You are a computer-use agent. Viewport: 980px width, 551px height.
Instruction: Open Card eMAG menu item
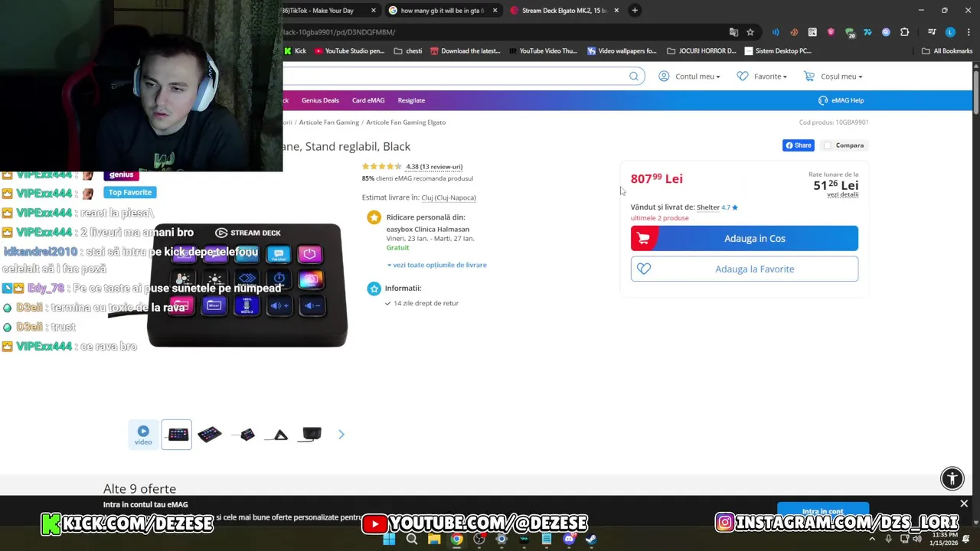(x=368, y=100)
